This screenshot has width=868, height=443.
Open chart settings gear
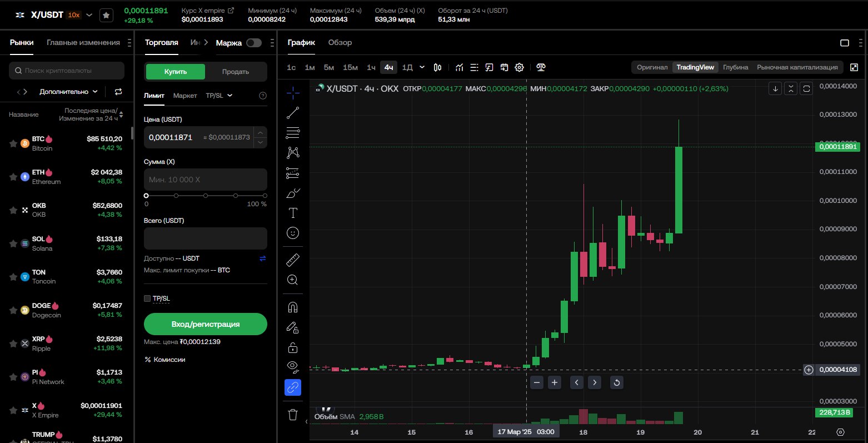coord(519,67)
